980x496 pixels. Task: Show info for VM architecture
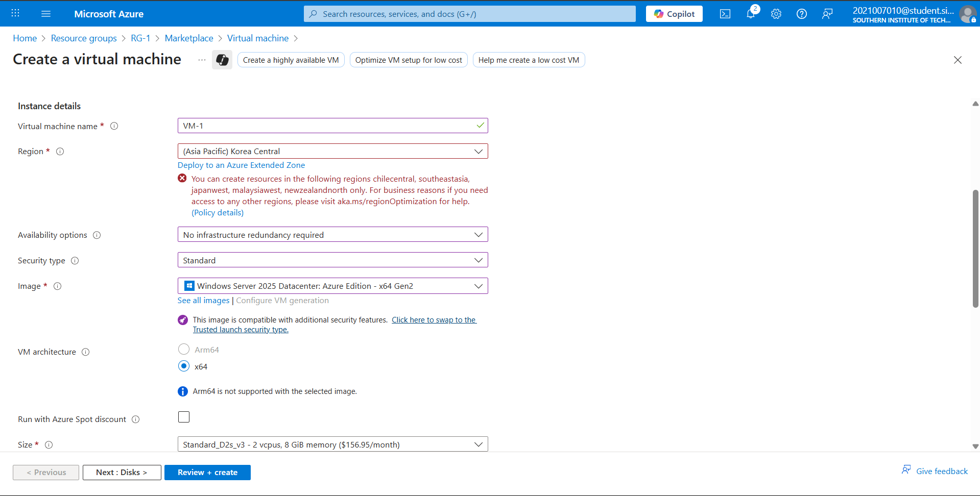pos(86,352)
